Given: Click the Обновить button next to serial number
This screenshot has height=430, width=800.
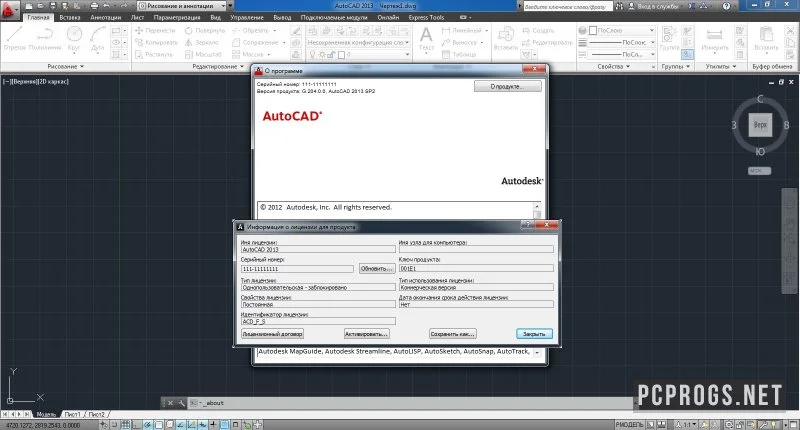Looking at the screenshot, I should coord(377,268).
